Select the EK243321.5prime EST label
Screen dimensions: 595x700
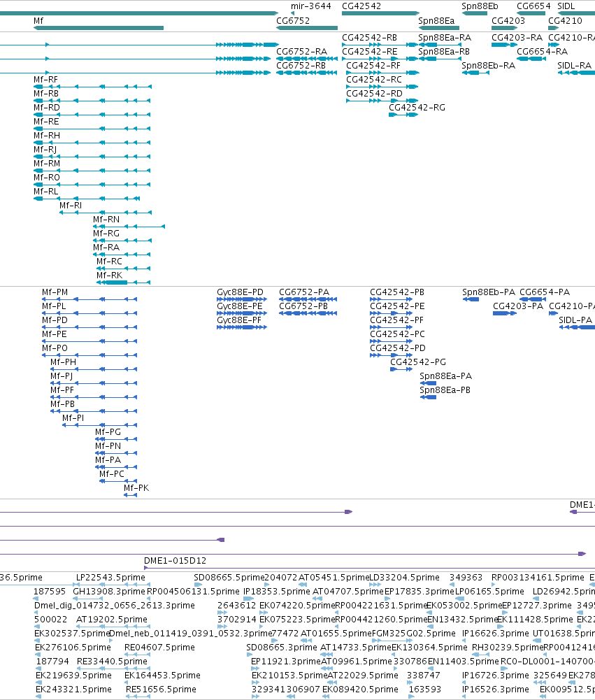(73, 690)
